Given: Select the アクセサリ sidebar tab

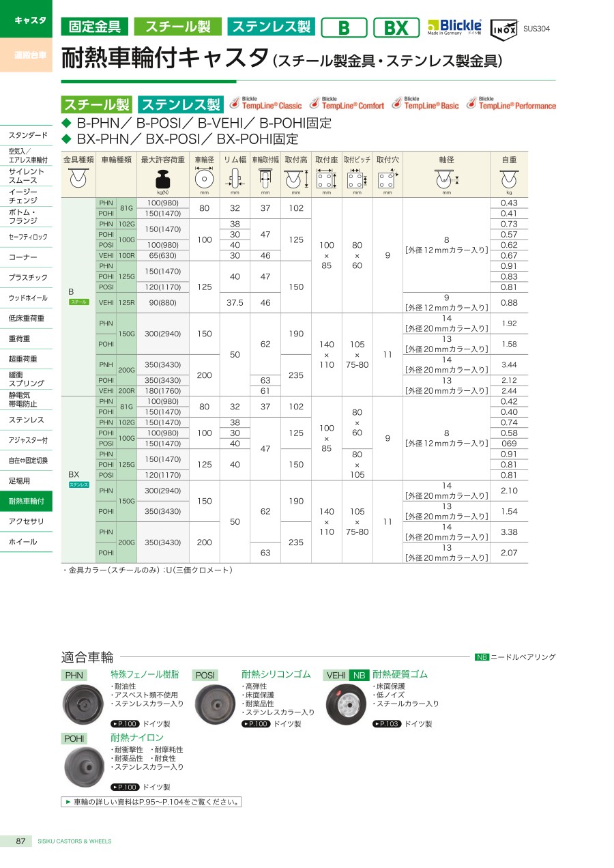Looking at the screenshot, I should coord(27,521).
